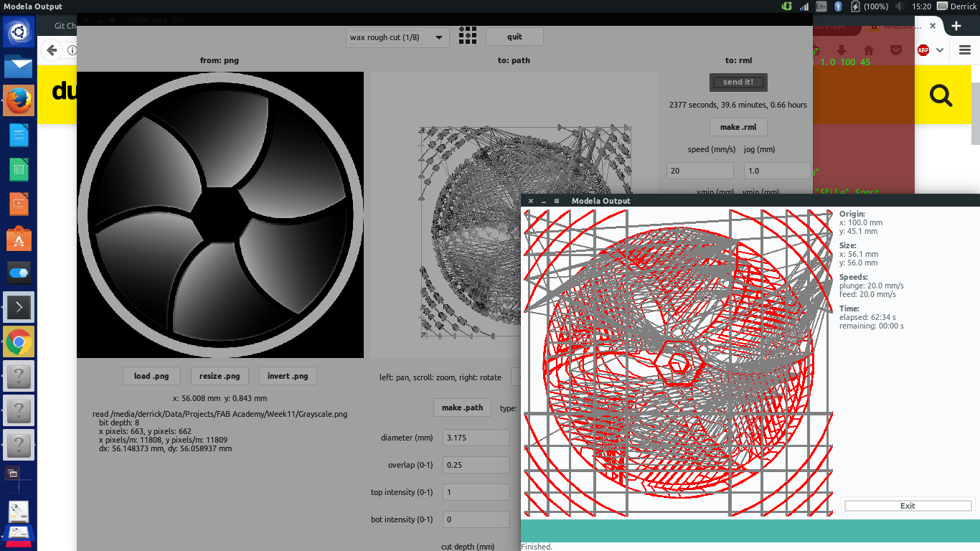Viewport: 980px width, 551px height.
Task: Click the make .path button
Action: point(463,408)
